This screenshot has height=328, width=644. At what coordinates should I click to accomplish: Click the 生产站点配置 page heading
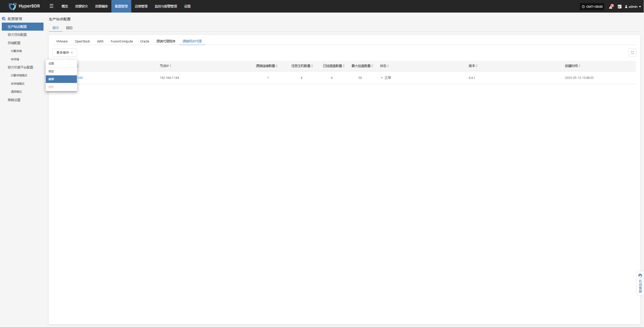(x=60, y=19)
